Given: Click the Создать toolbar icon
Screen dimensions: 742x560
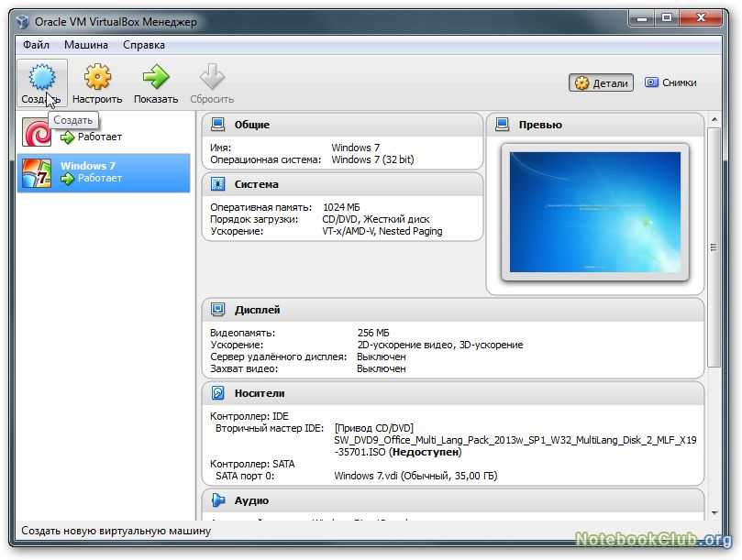Looking at the screenshot, I should click(42, 77).
